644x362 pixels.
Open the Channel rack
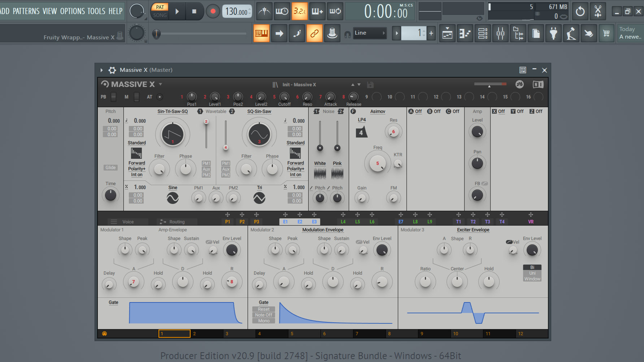point(483,34)
